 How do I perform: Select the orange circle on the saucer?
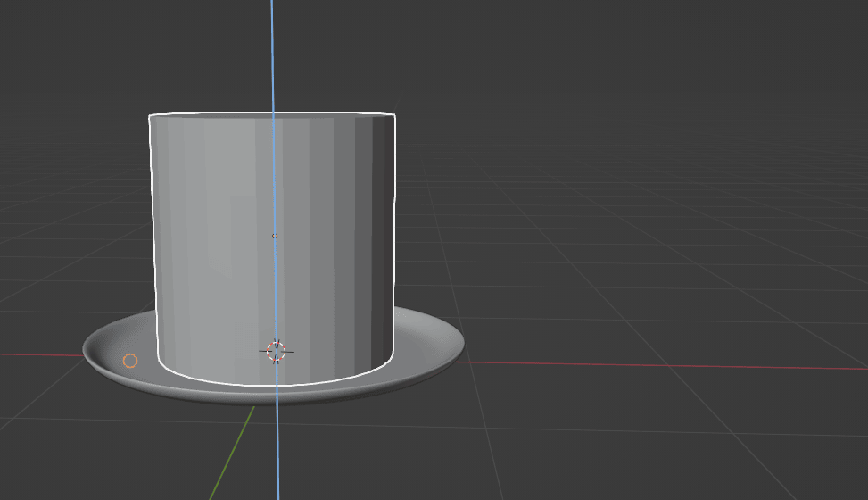tap(130, 361)
